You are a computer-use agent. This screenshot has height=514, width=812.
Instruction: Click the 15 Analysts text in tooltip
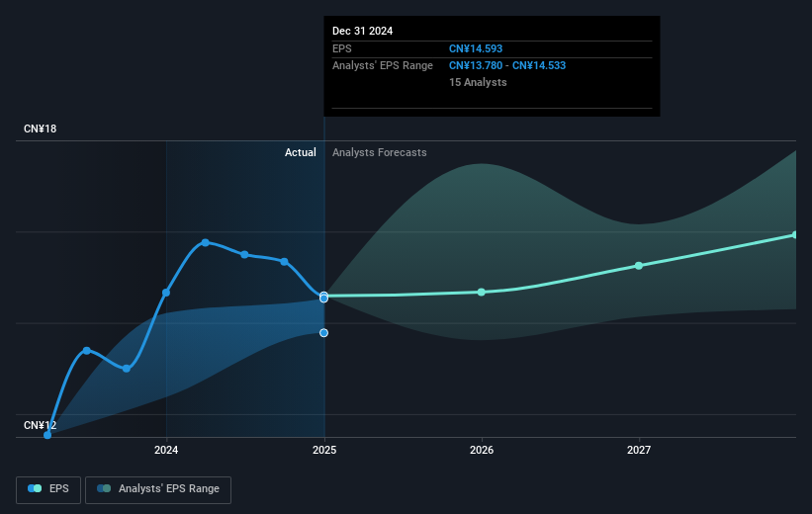[x=478, y=82]
